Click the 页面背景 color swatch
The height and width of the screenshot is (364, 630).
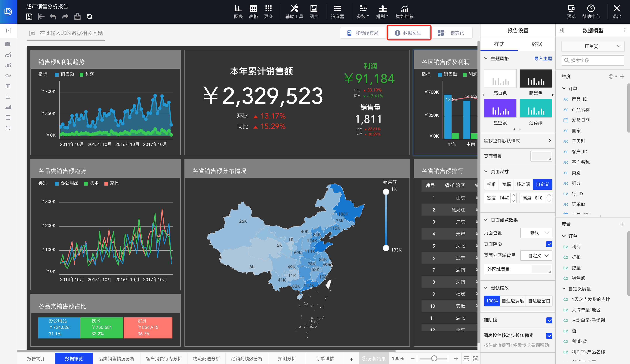click(541, 156)
